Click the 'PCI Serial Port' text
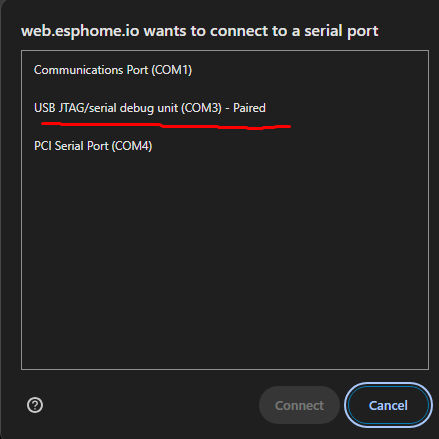The image size is (439, 439). click(71, 146)
